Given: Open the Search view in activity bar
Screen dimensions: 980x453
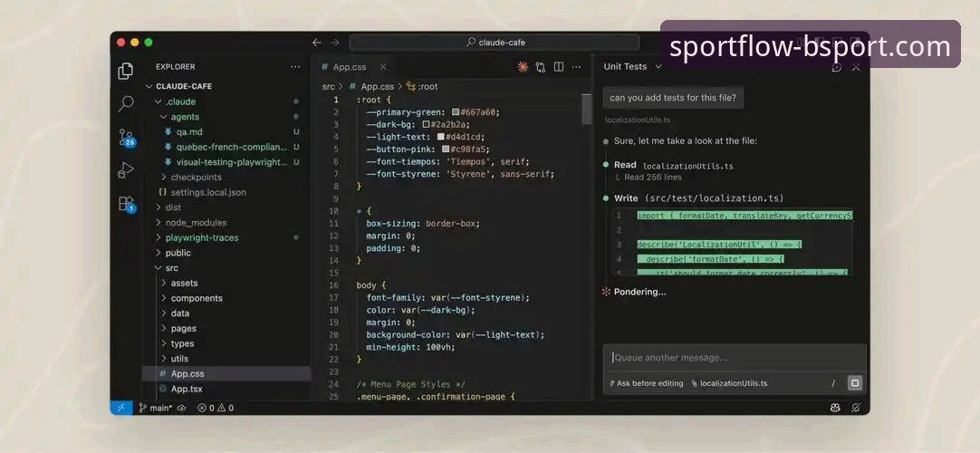Looking at the screenshot, I should pyautogui.click(x=126, y=103).
